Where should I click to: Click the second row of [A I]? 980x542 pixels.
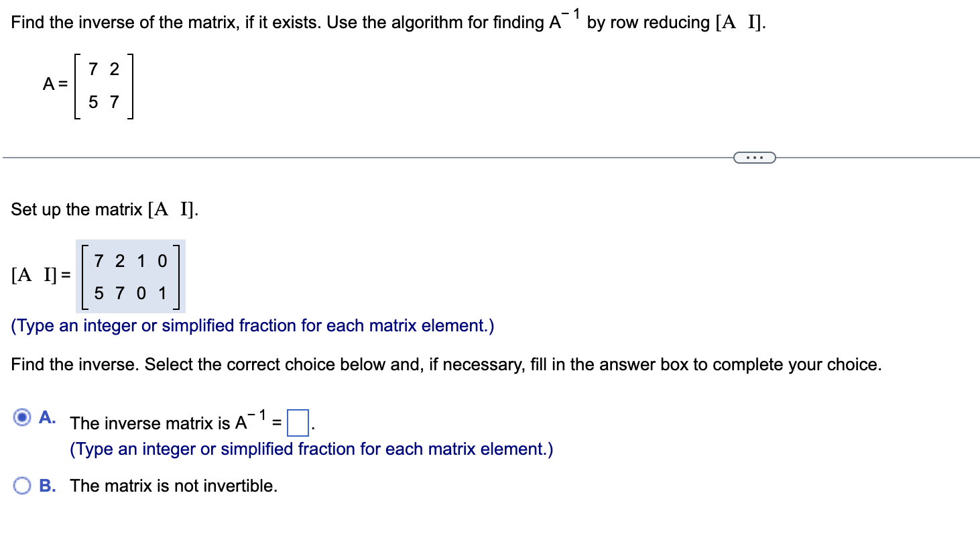(131, 293)
